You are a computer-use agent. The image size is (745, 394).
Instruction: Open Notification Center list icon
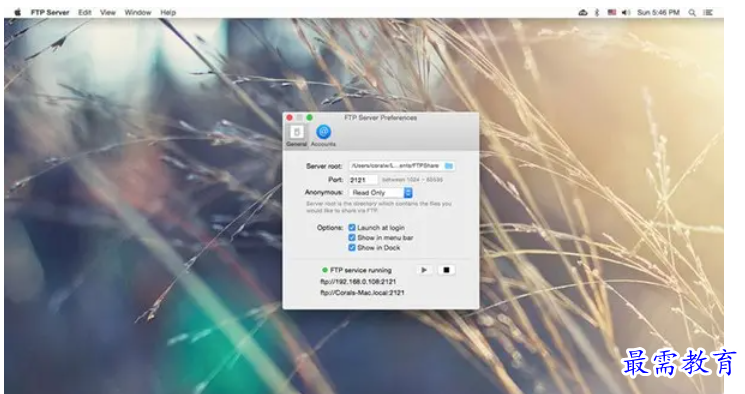click(708, 12)
